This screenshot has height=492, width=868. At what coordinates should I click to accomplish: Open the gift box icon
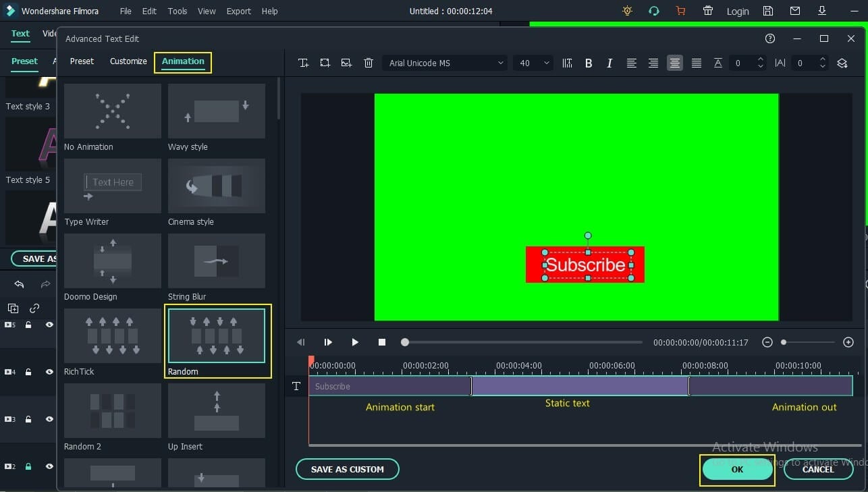tap(708, 11)
